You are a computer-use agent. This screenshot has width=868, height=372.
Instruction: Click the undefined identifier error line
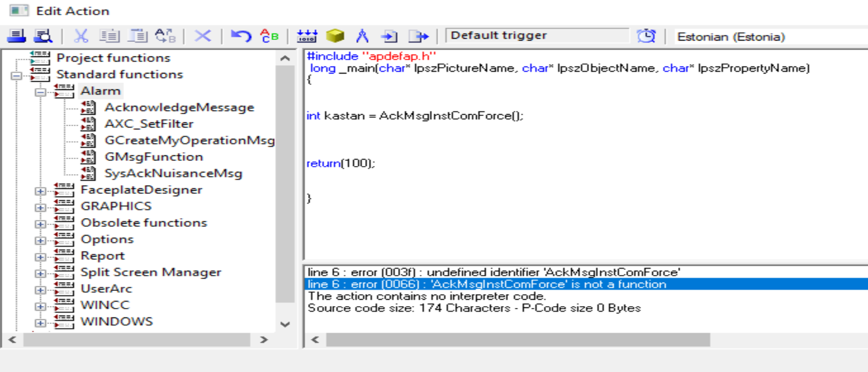tap(494, 272)
